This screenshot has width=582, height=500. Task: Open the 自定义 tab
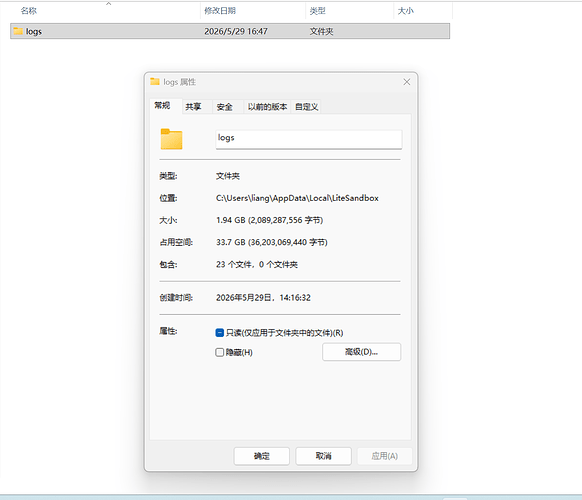pyautogui.click(x=307, y=107)
